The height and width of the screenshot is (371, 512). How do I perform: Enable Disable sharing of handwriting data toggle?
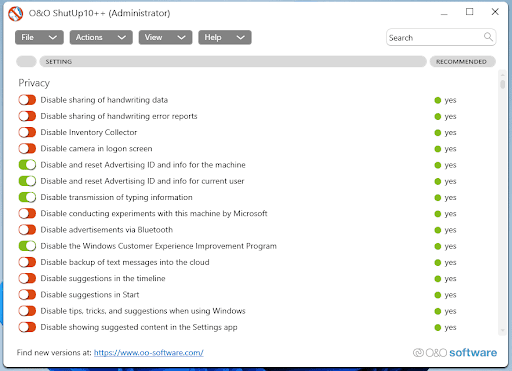(27, 100)
